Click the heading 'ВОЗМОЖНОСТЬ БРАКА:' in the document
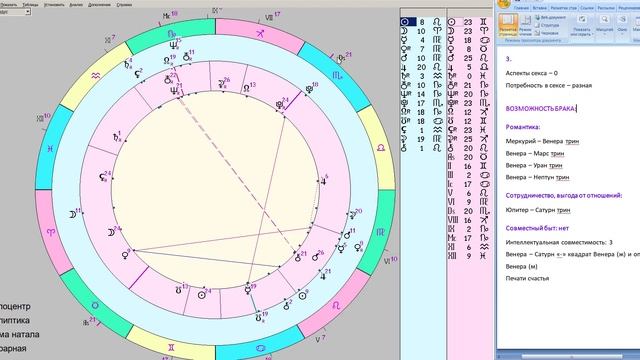This screenshot has height=360, width=640. point(540,109)
